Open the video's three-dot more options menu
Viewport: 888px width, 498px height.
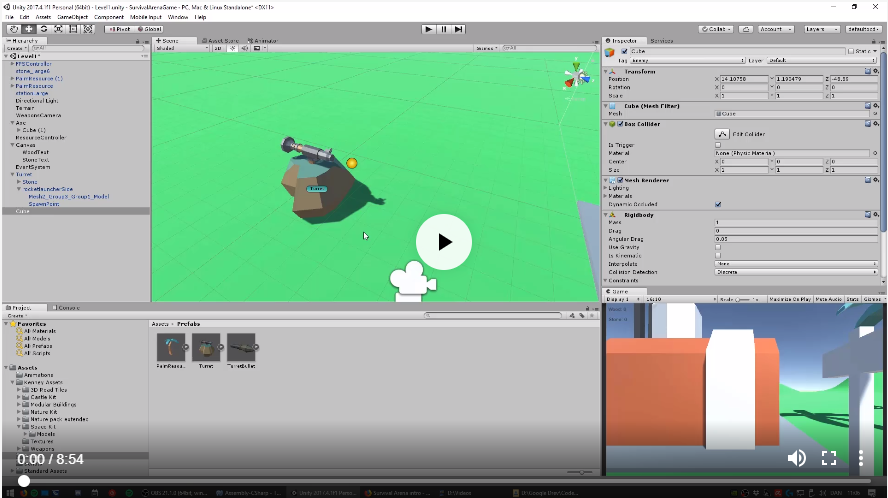[861, 458]
